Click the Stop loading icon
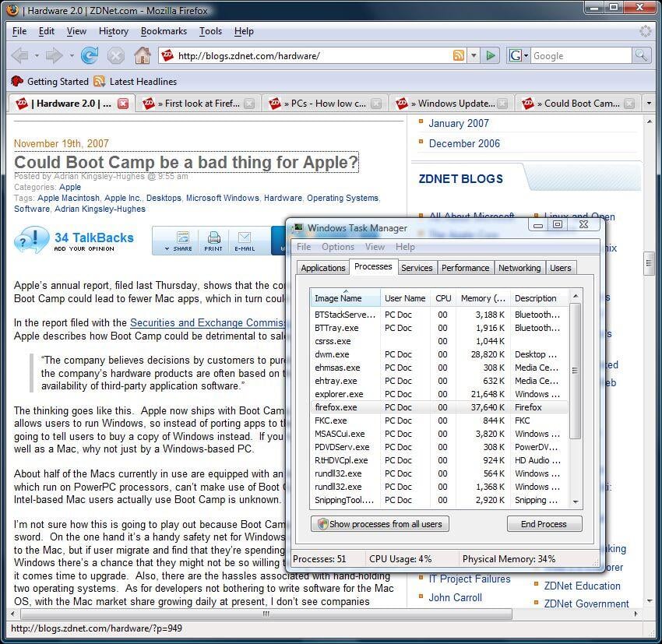 (x=116, y=56)
